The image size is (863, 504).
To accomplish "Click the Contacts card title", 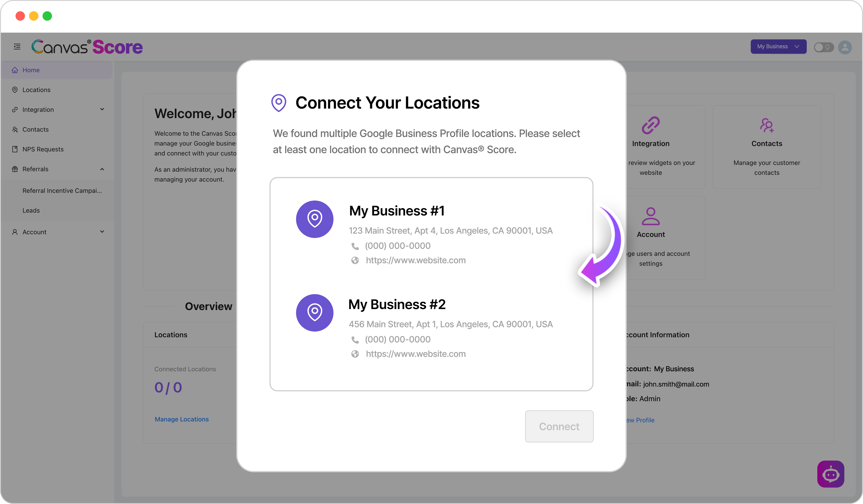I will click(767, 144).
